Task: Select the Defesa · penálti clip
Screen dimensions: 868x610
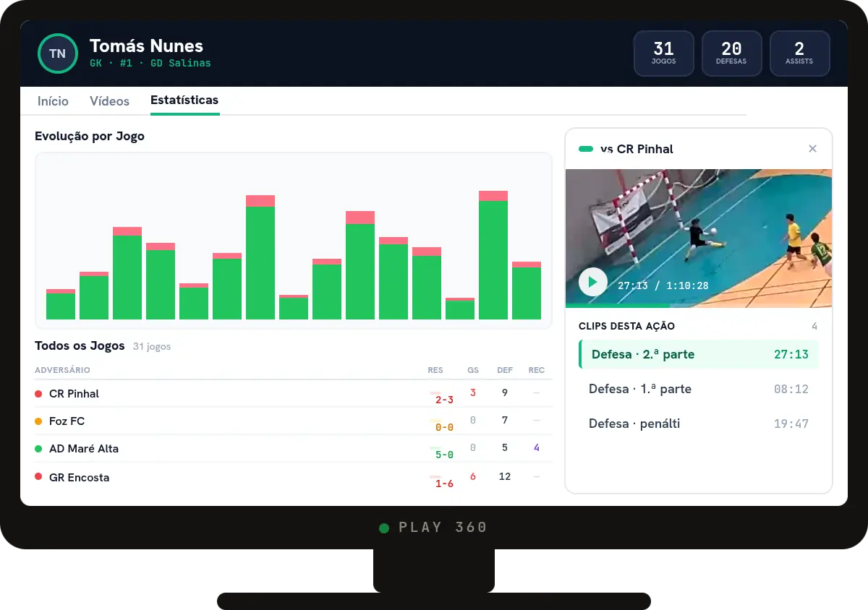Action: click(x=699, y=424)
